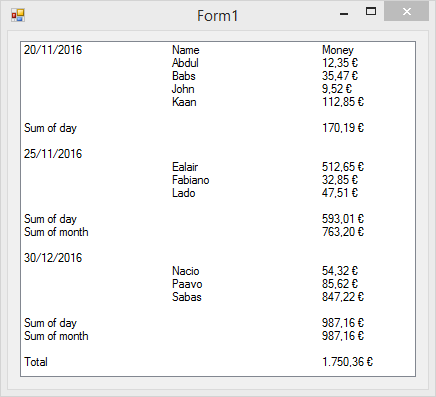Select the month sum 763,20 €
The width and height of the screenshot is (436, 397).
343,232
